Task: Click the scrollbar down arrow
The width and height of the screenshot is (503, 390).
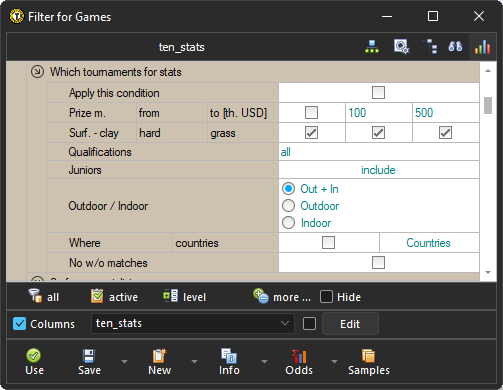Action: click(488, 272)
